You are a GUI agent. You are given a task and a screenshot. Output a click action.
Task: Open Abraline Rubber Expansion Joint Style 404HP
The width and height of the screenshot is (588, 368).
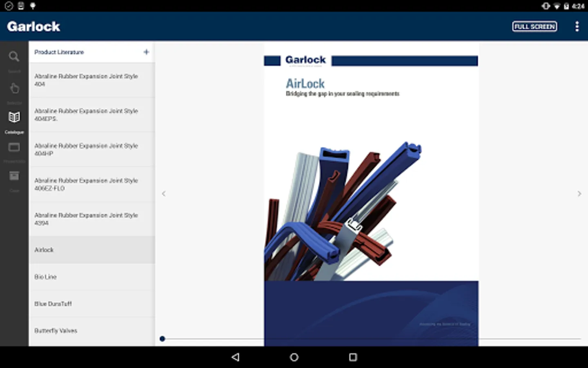[x=92, y=150]
